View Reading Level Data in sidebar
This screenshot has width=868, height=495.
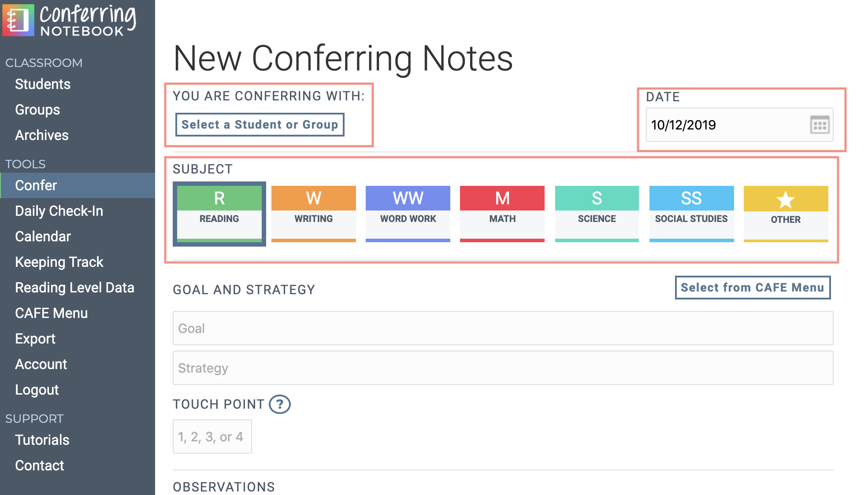click(75, 288)
